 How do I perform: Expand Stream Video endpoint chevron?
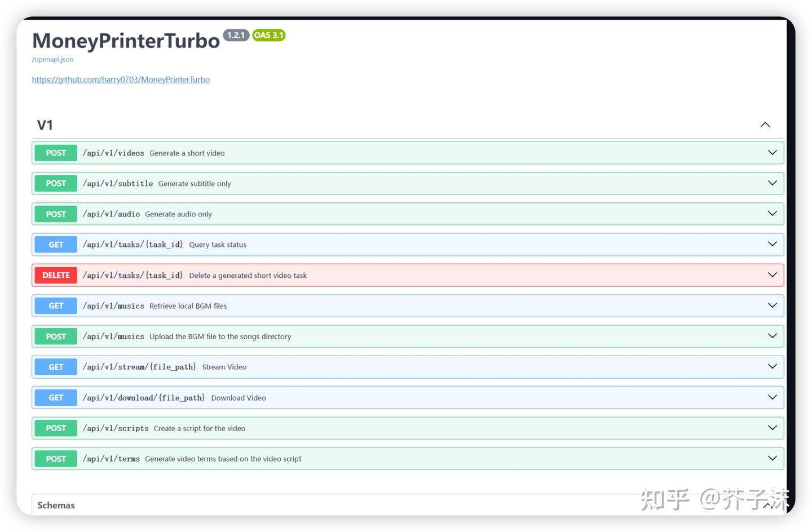[x=773, y=366]
